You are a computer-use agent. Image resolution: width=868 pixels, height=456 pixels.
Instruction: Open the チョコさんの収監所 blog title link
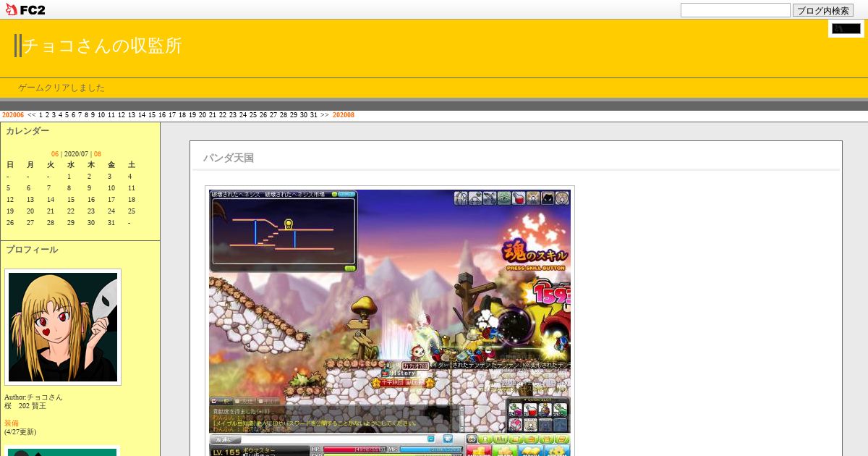[102, 46]
